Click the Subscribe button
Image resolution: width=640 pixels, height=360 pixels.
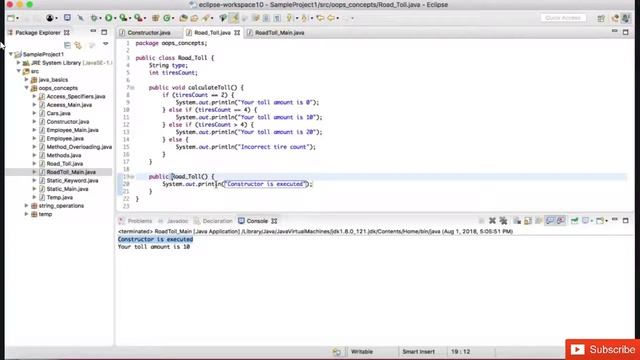[x=602, y=349]
